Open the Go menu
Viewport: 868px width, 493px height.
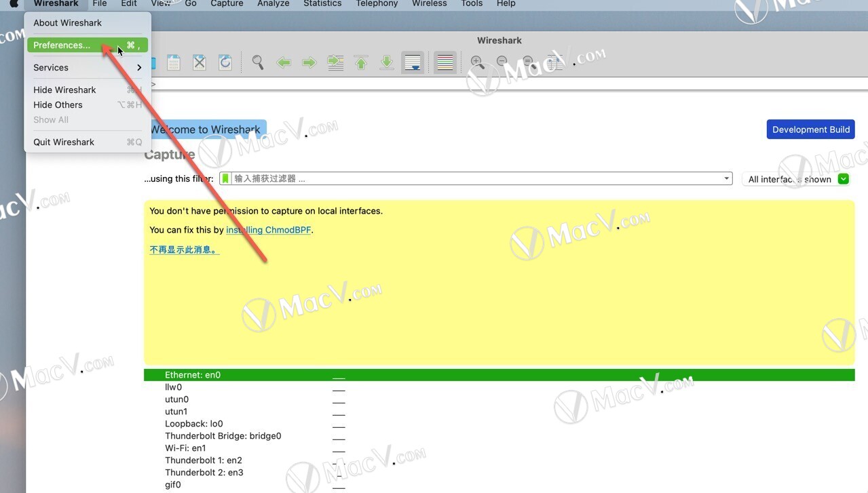coord(191,3)
